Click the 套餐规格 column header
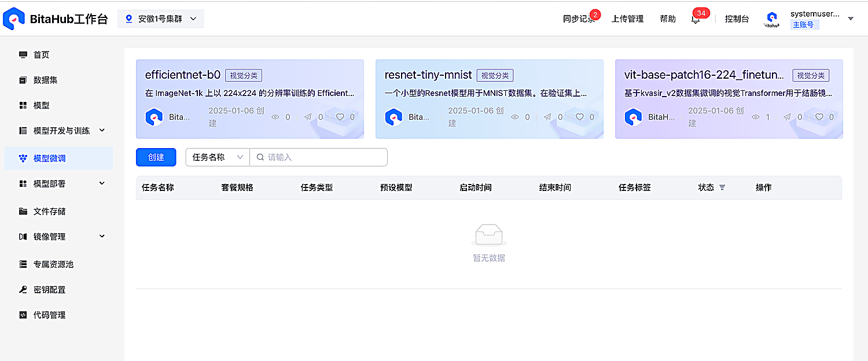This screenshot has width=868, height=361. (237, 187)
